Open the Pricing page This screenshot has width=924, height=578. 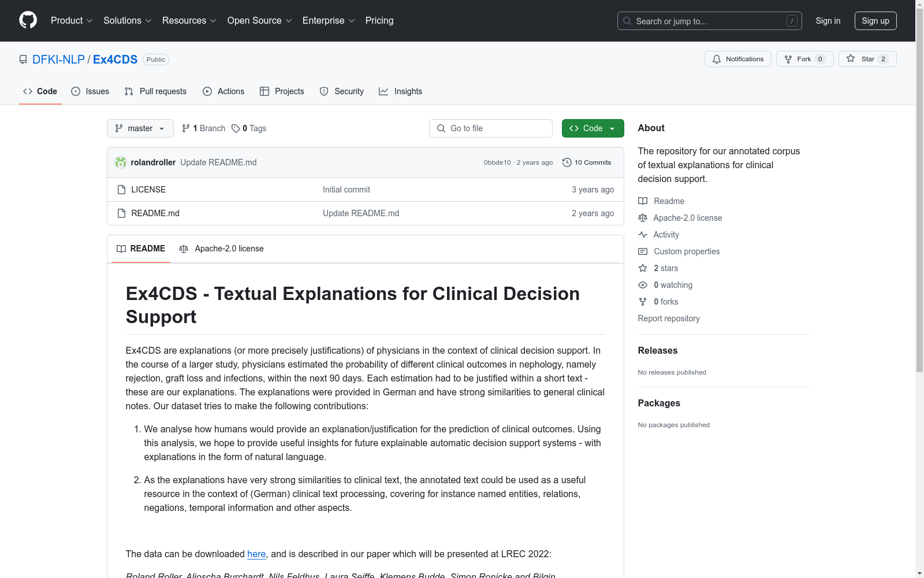tap(379, 20)
